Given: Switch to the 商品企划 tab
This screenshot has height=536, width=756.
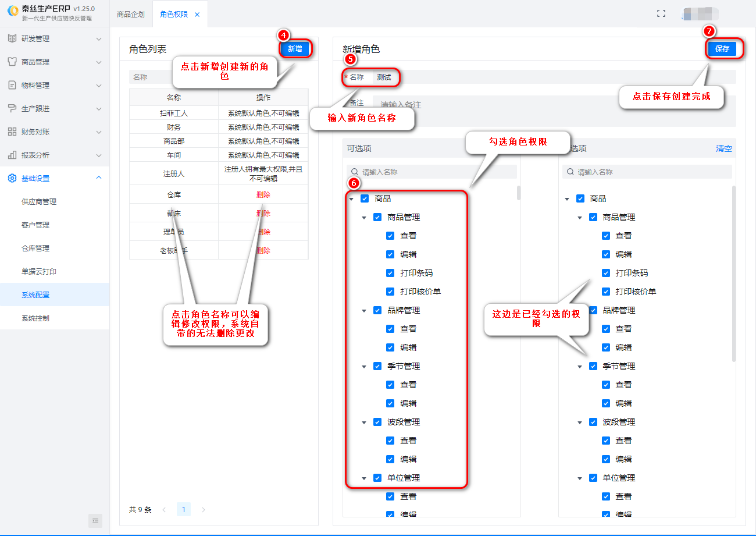Looking at the screenshot, I should point(131,14).
